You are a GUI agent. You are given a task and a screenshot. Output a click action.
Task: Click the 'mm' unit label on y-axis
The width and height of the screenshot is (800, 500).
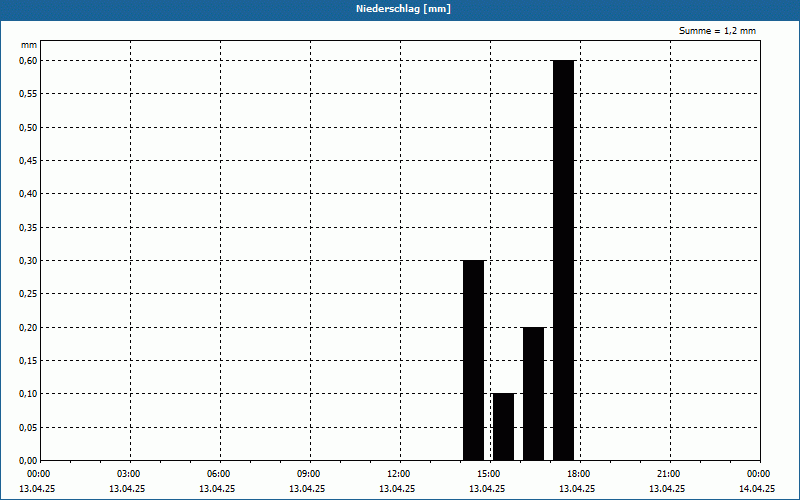pyautogui.click(x=29, y=45)
